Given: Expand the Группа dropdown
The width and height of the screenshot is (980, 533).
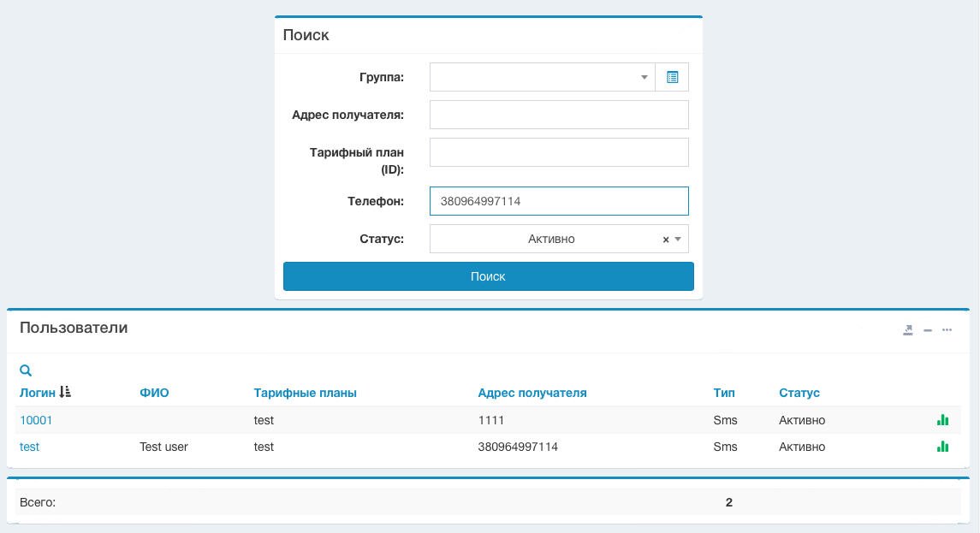Looking at the screenshot, I should pyautogui.click(x=644, y=77).
